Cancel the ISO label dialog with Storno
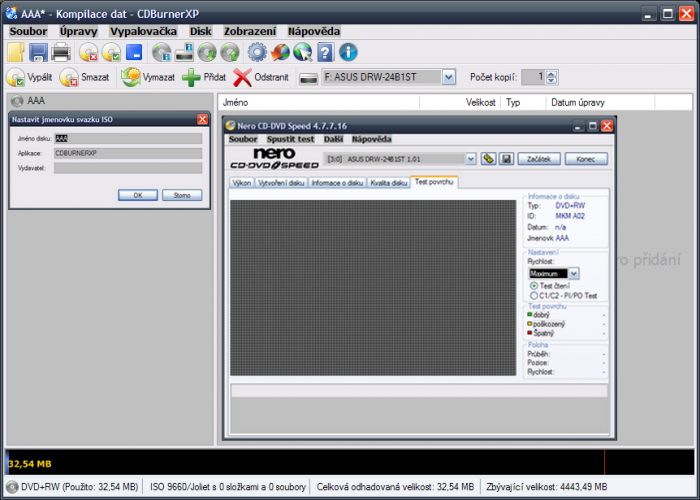 pyautogui.click(x=182, y=195)
